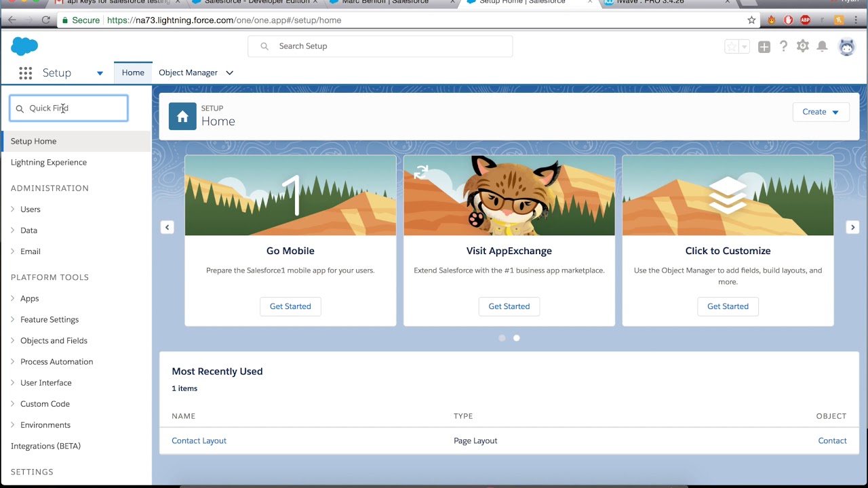
Task: Open Lightning Experience in sidebar
Action: click(49, 162)
